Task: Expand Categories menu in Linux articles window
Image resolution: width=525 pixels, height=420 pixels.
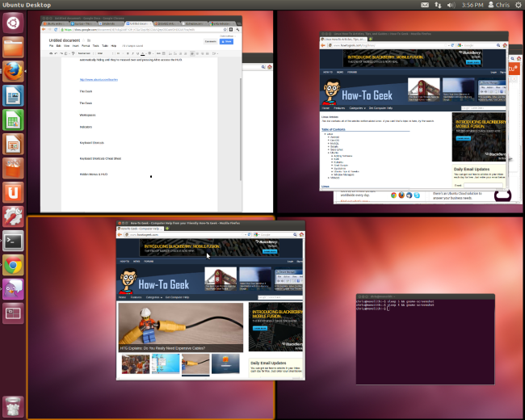Action: [357, 108]
